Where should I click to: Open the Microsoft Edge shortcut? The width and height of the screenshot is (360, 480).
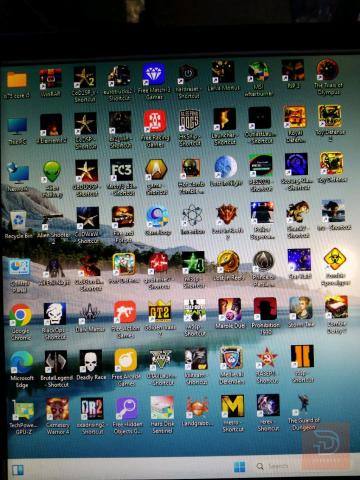22,362
